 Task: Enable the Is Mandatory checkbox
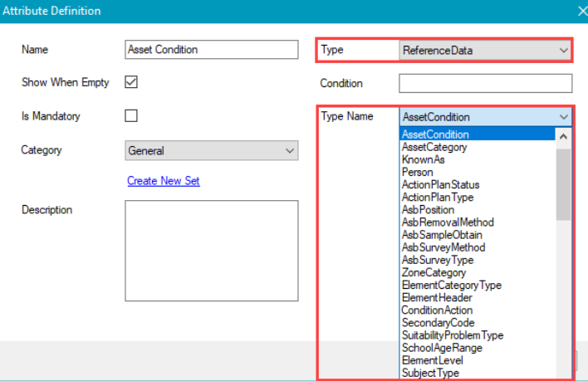point(131,116)
